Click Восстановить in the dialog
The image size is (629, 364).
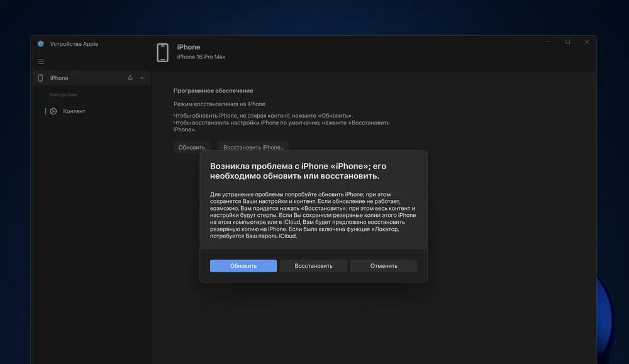(313, 266)
